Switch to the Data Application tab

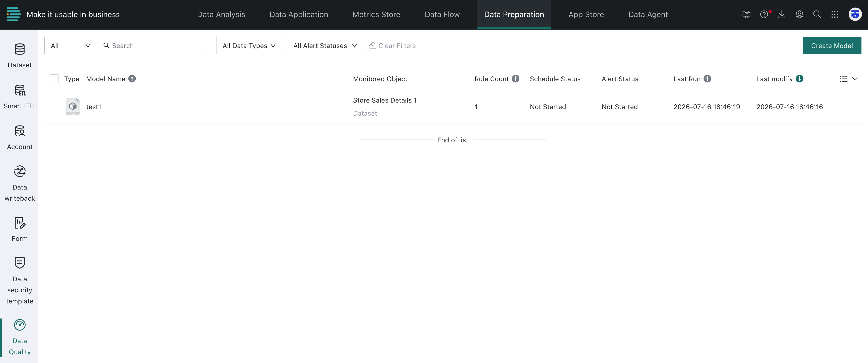(x=299, y=15)
